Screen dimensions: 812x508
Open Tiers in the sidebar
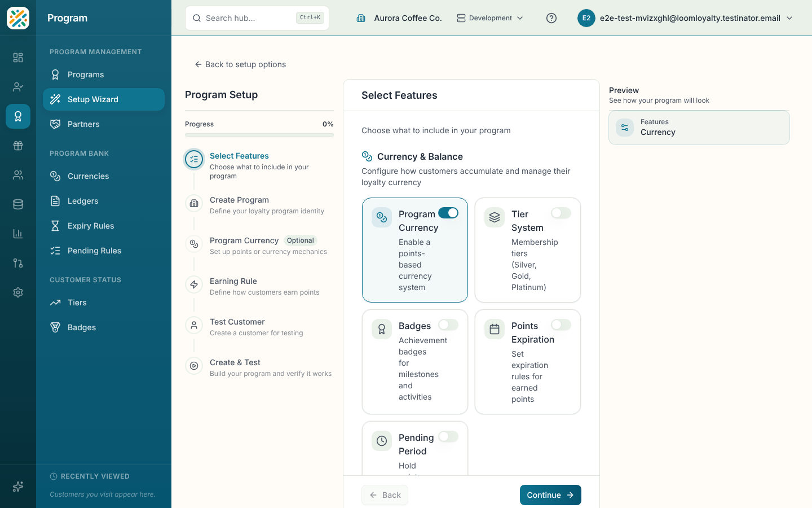click(x=104, y=303)
